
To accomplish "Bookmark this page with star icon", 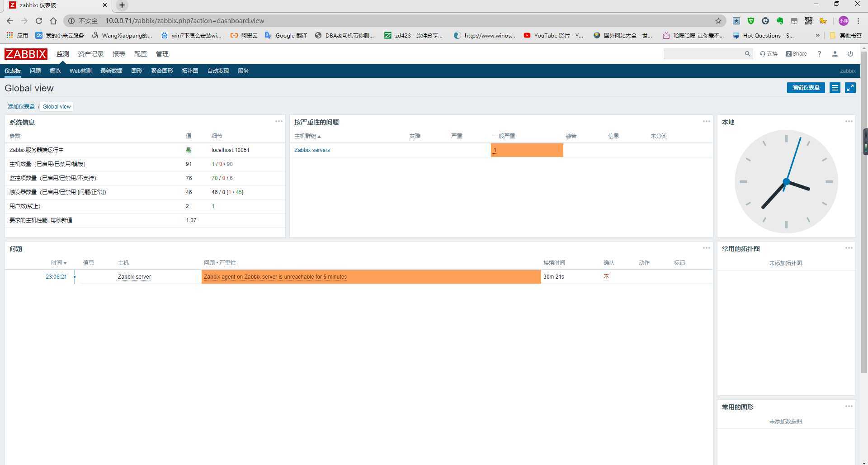I will pos(718,21).
